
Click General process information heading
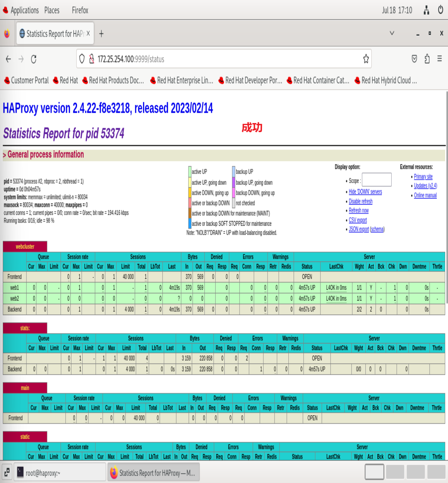pyautogui.click(x=45, y=155)
